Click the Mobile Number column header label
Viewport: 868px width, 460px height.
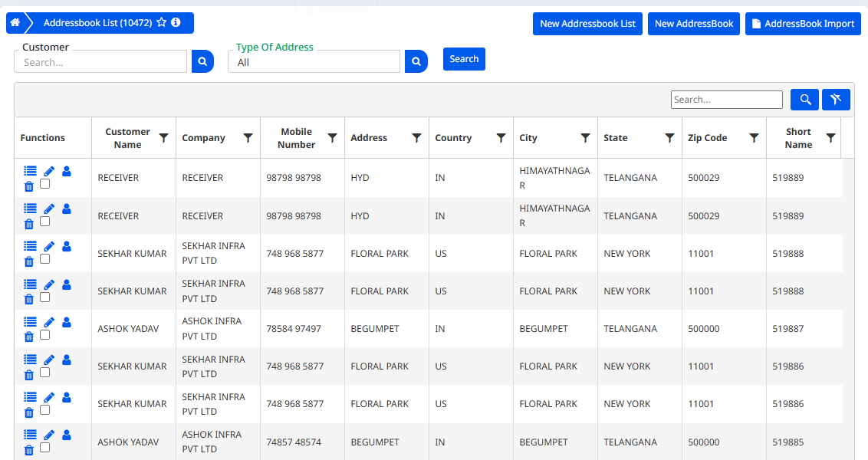tap(296, 138)
